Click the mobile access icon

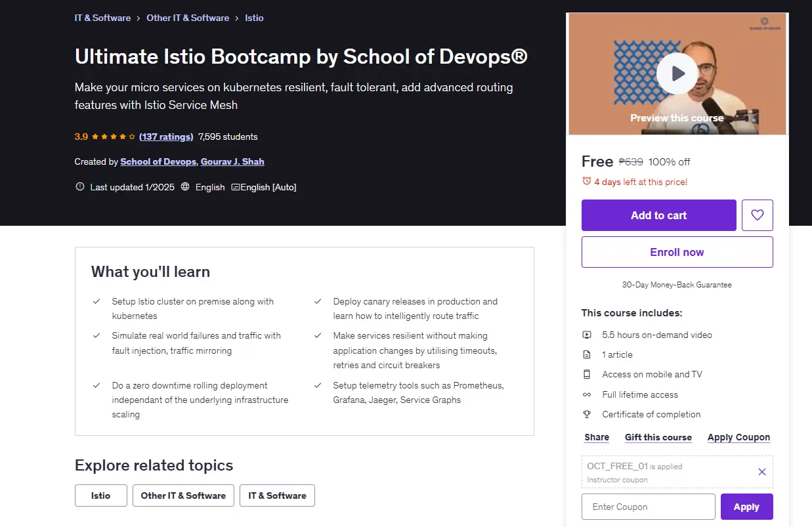(x=587, y=374)
